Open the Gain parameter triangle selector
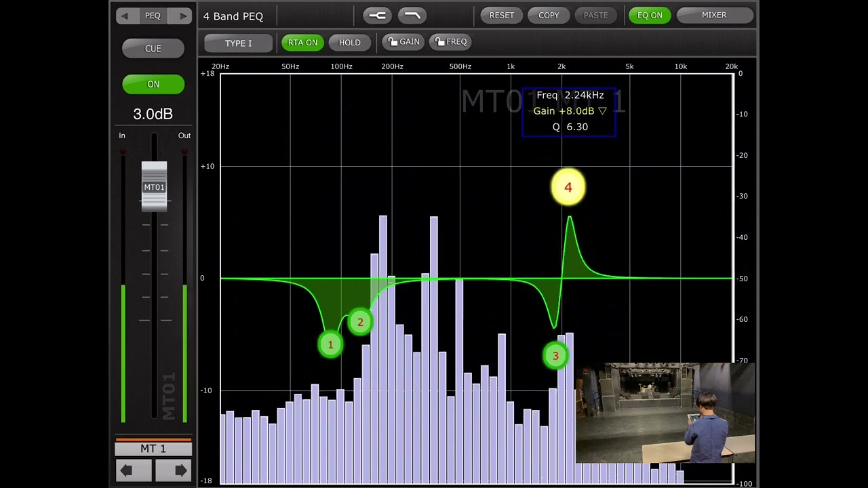The height and width of the screenshot is (488, 868). 602,111
